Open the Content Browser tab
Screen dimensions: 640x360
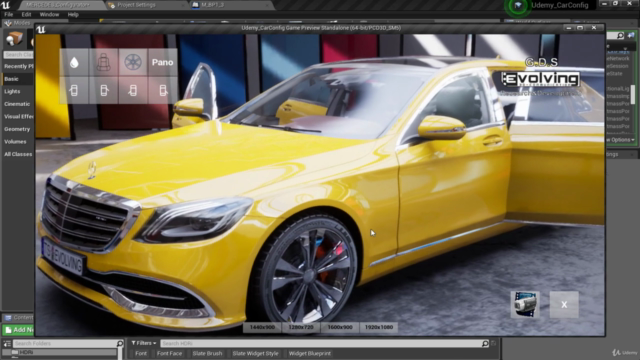click(18, 317)
